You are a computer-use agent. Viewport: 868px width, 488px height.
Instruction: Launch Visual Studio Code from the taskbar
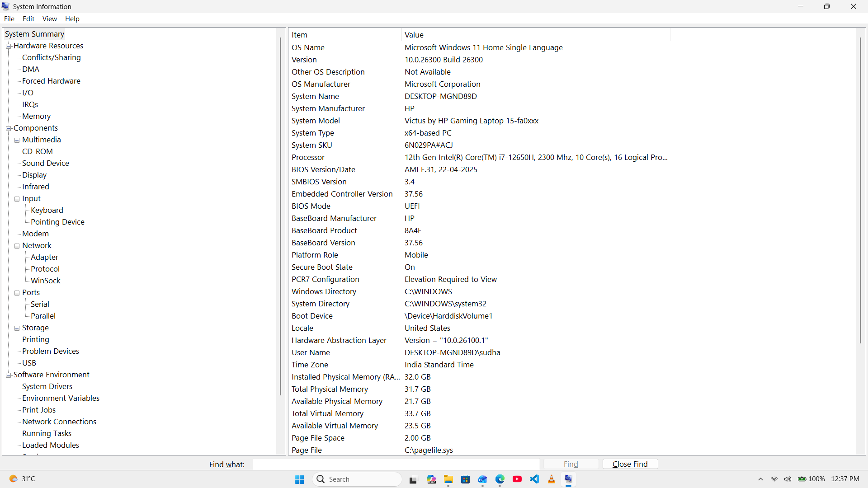pos(534,479)
